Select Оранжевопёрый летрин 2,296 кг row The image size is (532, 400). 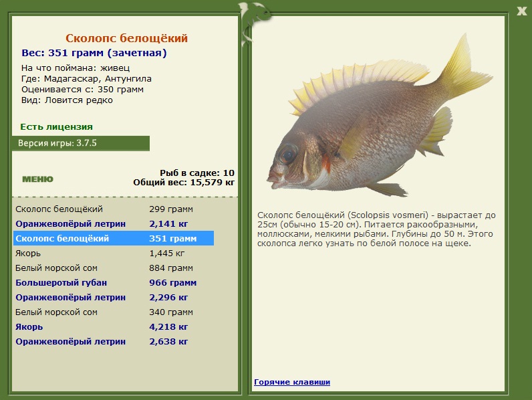(x=114, y=298)
